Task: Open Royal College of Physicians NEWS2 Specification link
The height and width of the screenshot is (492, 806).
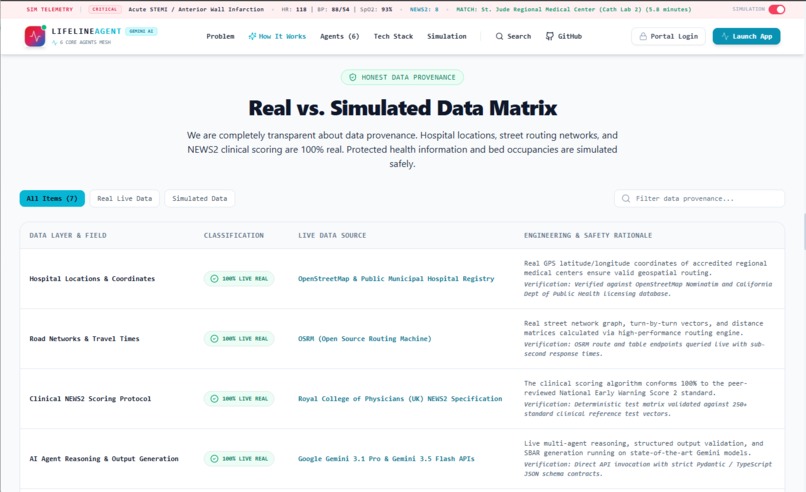Action: (x=400, y=398)
